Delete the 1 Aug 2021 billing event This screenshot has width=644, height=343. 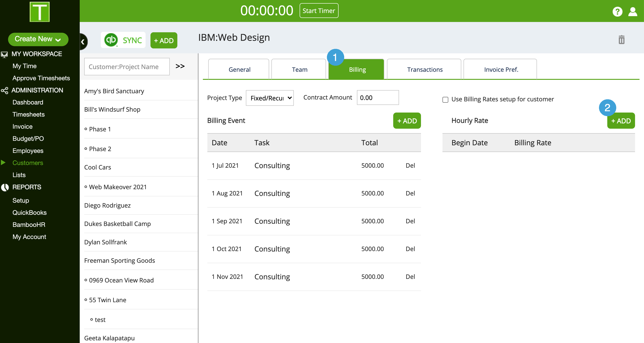click(x=410, y=193)
